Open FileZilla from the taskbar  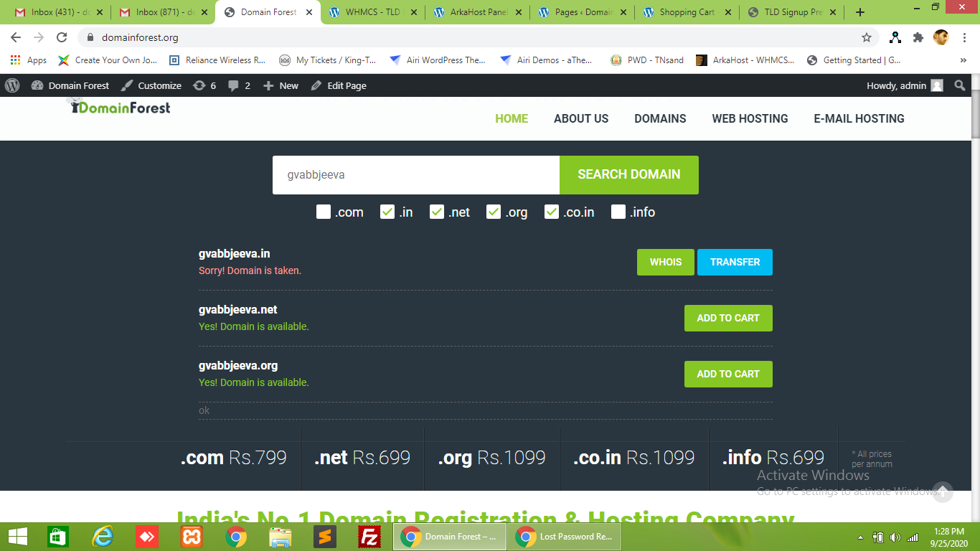click(x=369, y=537)
